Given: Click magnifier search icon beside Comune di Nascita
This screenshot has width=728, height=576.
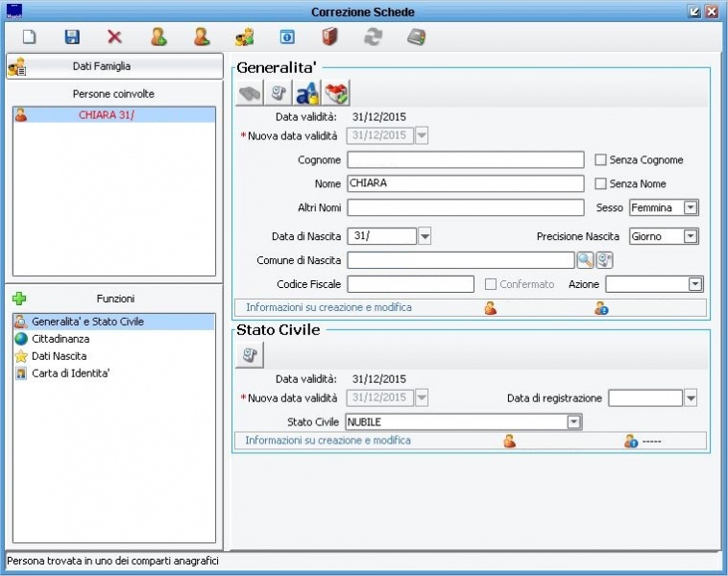Looking at the screenshot, I should pos(585,260).
